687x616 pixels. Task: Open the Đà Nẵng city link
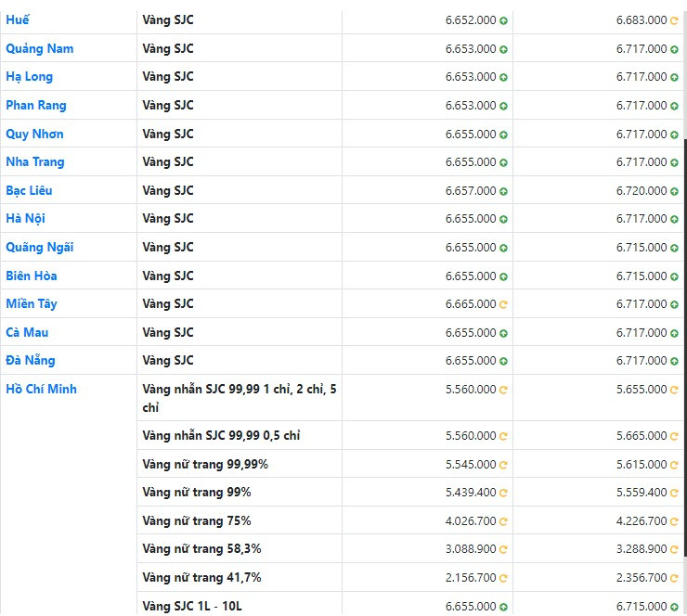tap(31, 360)
